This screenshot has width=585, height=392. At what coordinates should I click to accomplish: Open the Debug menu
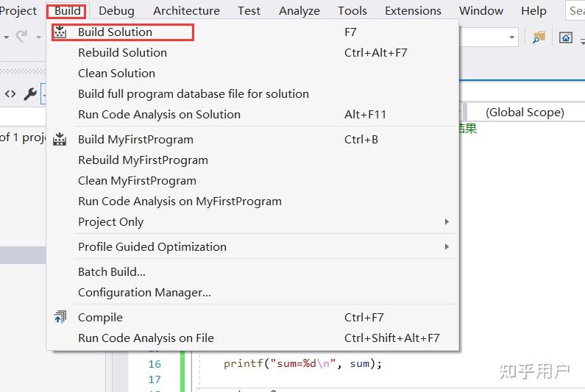tap(116, 11)
